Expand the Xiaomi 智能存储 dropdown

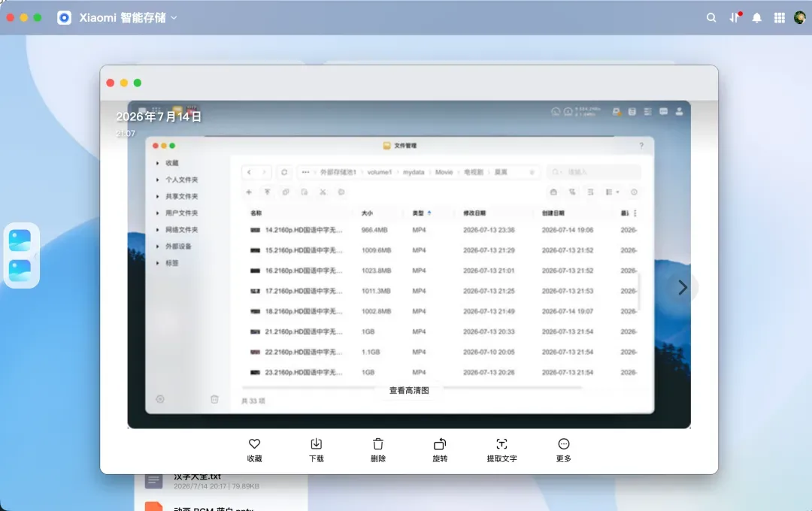[174, 17]
